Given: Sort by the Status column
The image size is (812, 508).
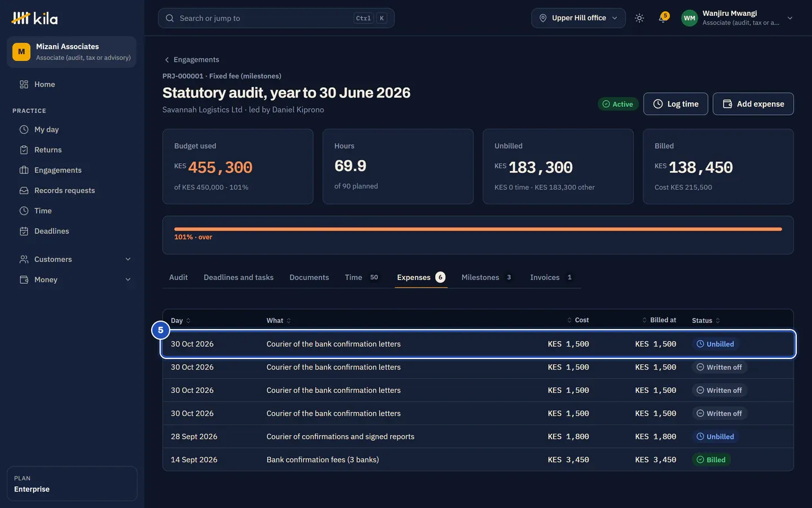Looking at the screenshot, I should point(706,321).
